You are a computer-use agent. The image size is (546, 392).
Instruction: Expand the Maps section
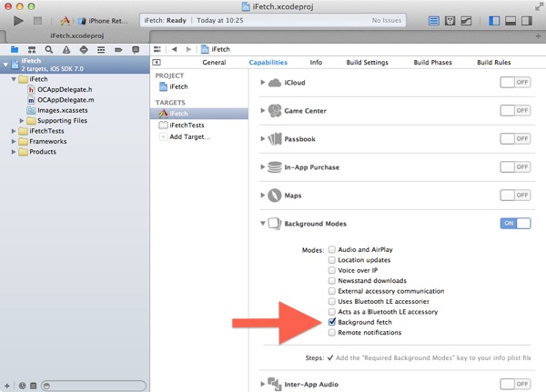263,196
